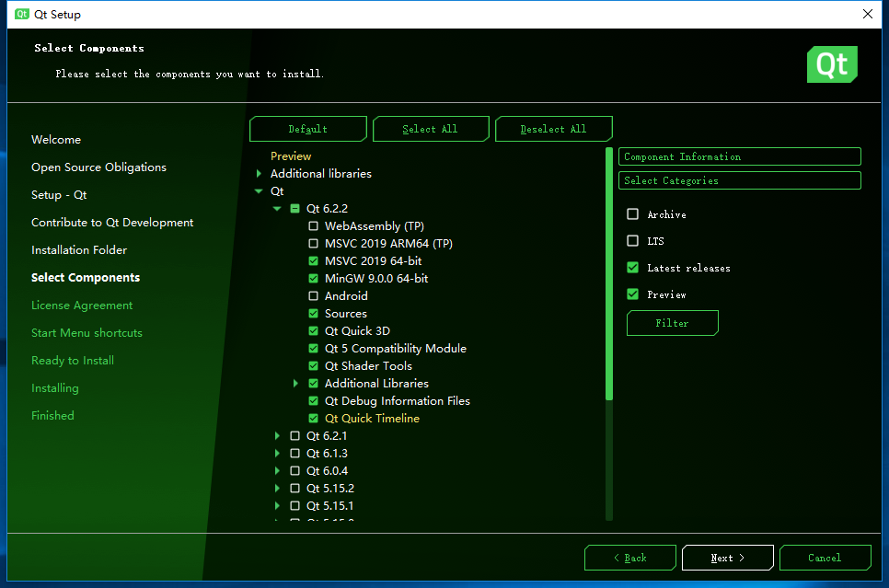Uncheck Qt Quick Timeline checkbox
This screenshot has width=889, height=588.
tap(313, 419)
